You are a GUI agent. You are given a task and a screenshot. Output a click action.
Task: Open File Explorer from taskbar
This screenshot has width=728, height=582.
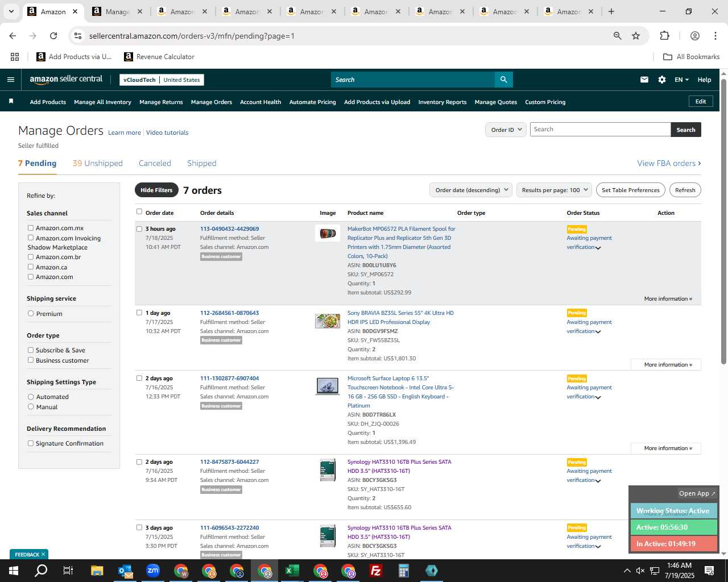coord(97,571)
